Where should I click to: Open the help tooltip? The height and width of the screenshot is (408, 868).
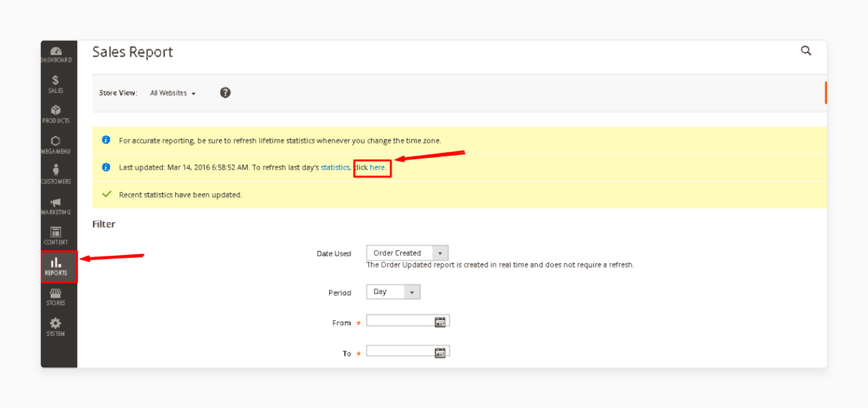225,93
